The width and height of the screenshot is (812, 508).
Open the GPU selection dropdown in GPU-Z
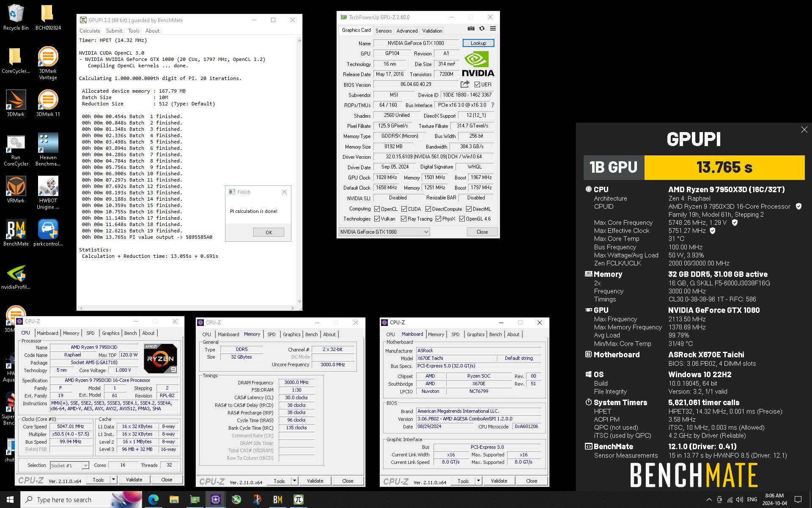pyautogui.click(x=384, y=232)
